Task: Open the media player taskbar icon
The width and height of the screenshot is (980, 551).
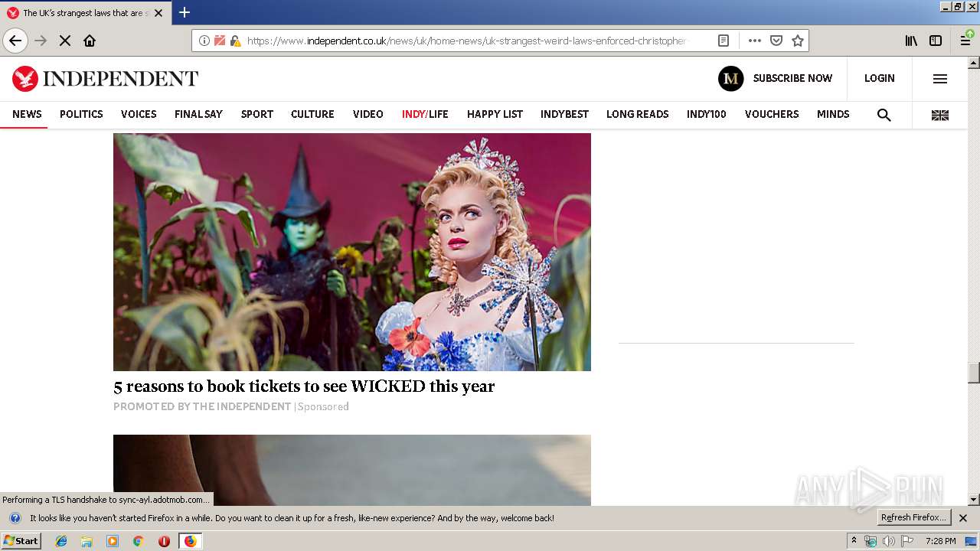Action: click(x=113, y=541)
